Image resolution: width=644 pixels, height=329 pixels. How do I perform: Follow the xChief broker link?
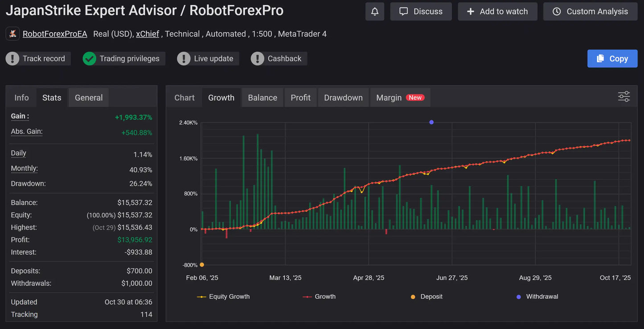click(148, 34)
